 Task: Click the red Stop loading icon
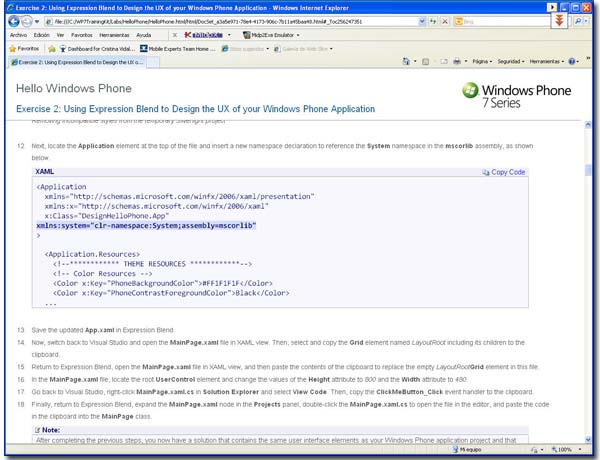click(445, 21)
